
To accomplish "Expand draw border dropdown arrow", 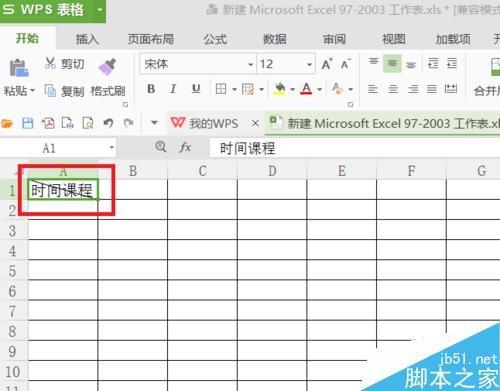I will (261, 89).
